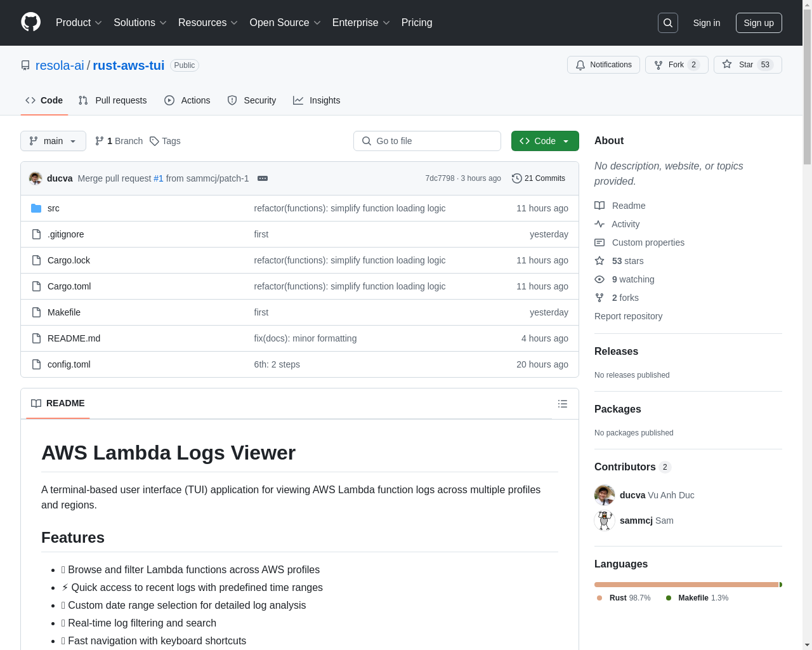
Task: Click the Rust 98.7% language entry
Action: [x=624, y=598]
